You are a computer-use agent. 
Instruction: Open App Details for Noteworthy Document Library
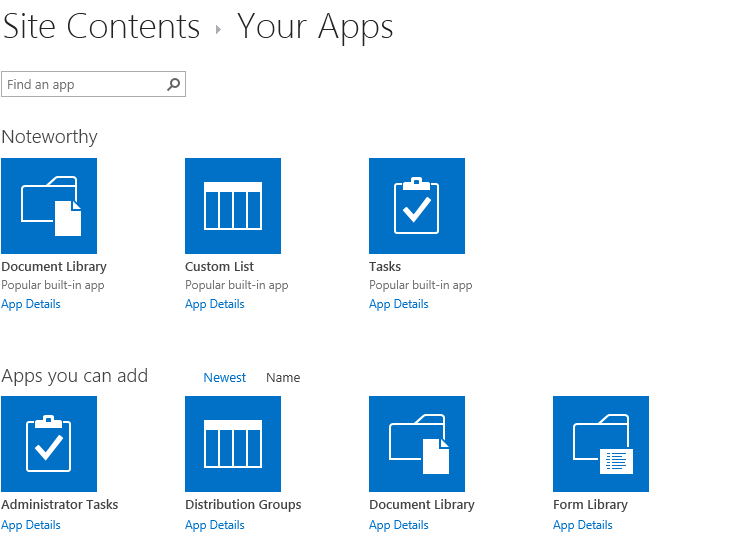point(31,304)
